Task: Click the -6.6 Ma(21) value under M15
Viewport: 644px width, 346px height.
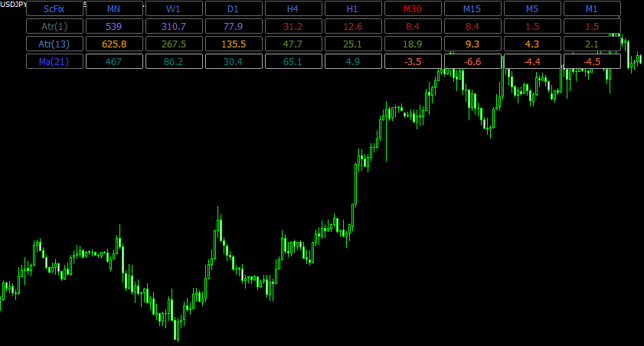Action: (x=472, y=61)
